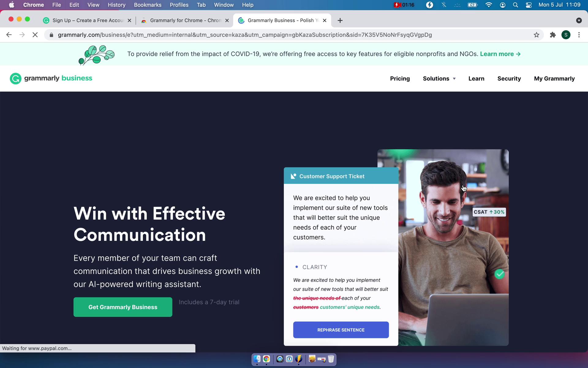
Task: Click the Grammarly Business logo
Action: pos(51,79)
